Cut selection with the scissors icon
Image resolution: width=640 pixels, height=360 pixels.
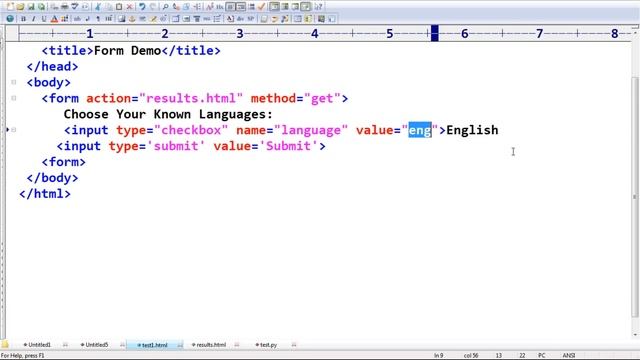[x=98, y=7]
